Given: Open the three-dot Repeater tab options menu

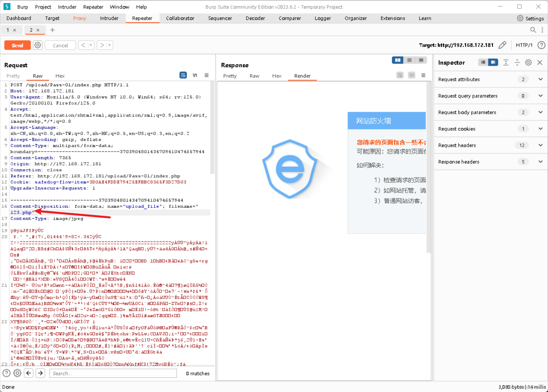Looking at the screenshot, I should coord(542,30).
